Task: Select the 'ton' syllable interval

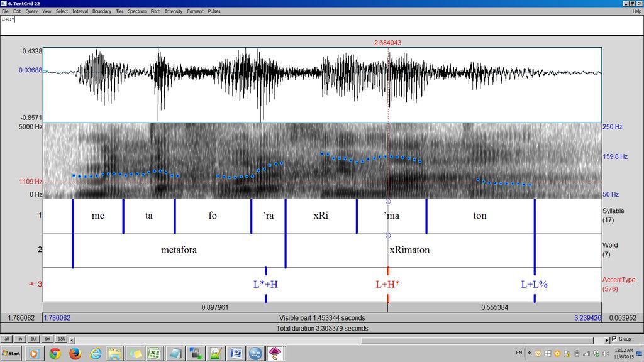Action: click(x=480, y=216)
